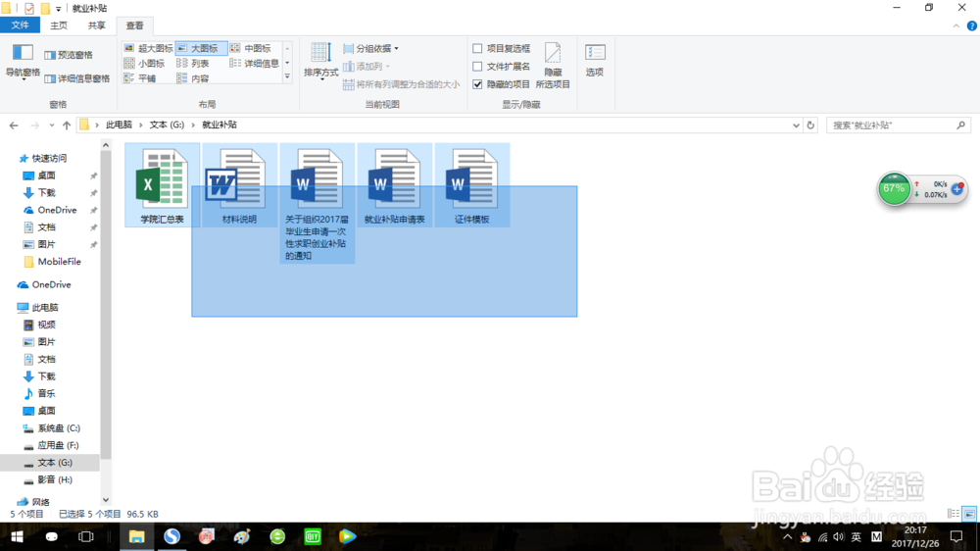Open Task View on the taskbar
Screen dimensions: 980x551
pos(85,536)
